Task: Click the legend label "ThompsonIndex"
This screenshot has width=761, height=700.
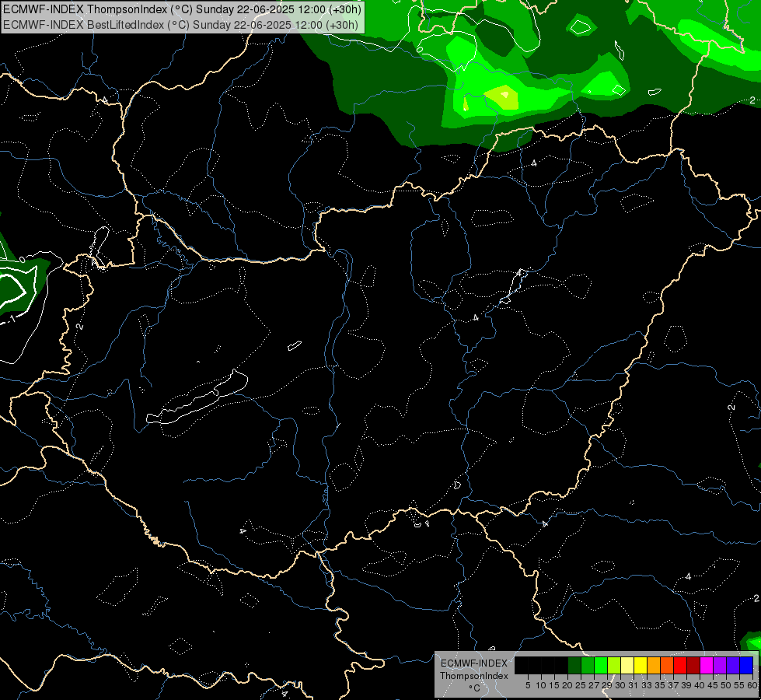Action: [x=474, y=676]
